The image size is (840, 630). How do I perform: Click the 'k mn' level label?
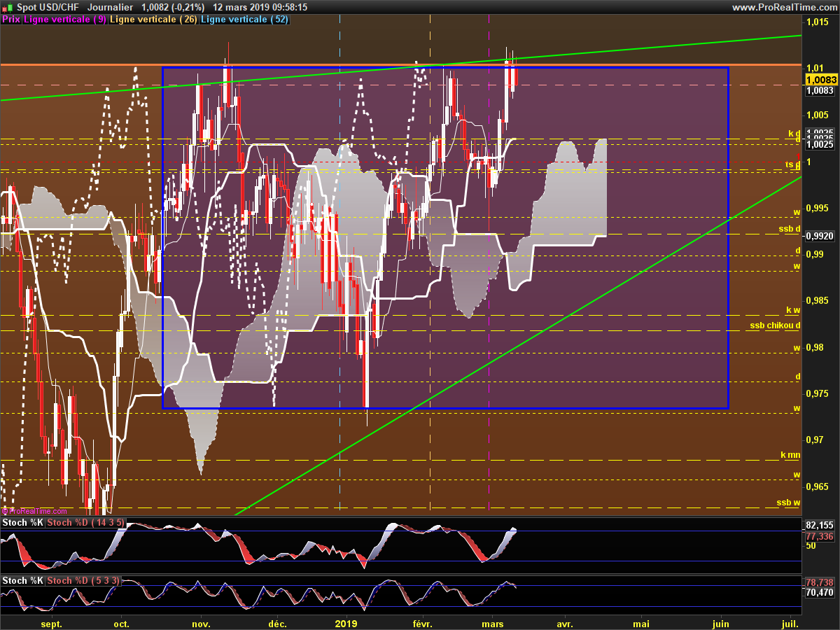point(791,455)
